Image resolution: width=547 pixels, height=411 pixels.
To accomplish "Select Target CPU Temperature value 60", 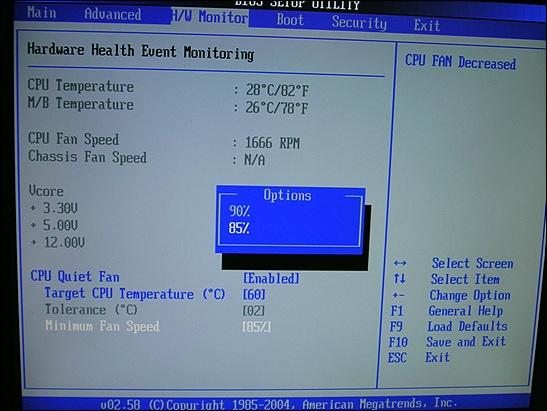I will coord(254,294).
